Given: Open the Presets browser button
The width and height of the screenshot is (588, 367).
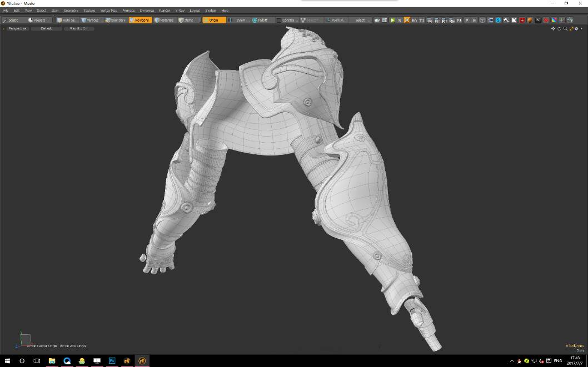Looking at the screenshot, I should [x=39, y=20].
